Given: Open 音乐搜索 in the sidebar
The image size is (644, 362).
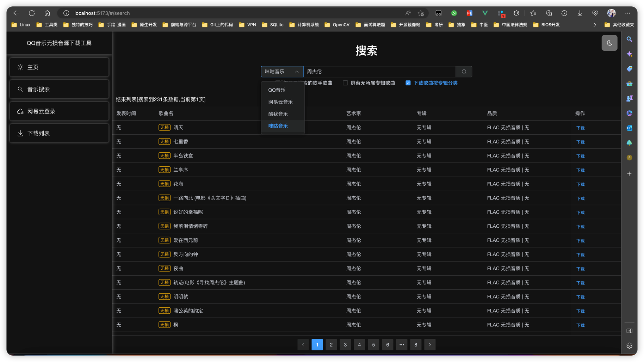Looking at the screenshot, I should 59,89.
